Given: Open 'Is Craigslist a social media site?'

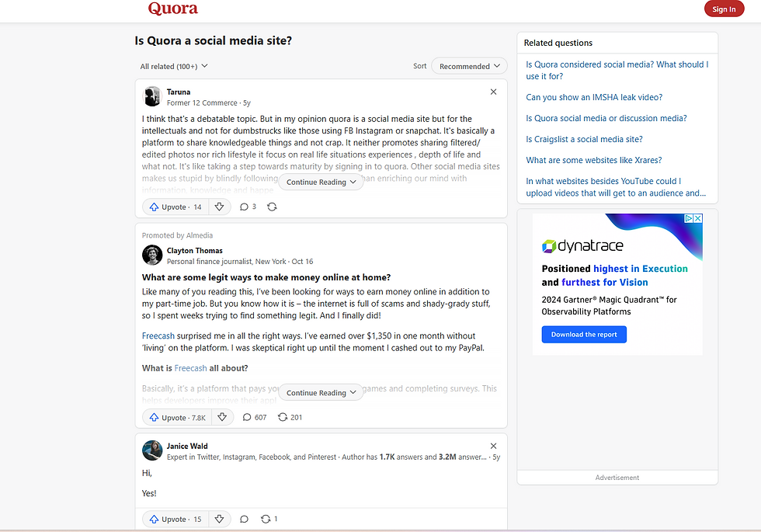Looking at the screenshot, I should [x=584, y=139].
